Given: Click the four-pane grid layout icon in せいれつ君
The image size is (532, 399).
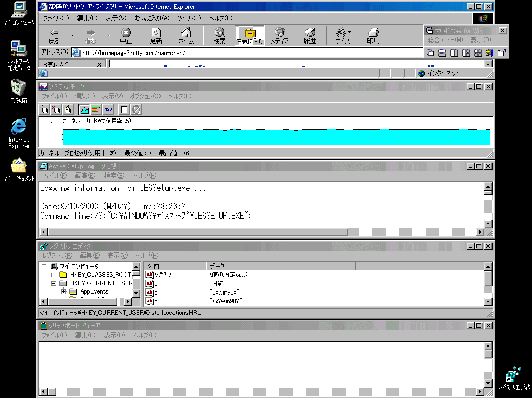Looking at the screenshot, I should (478, 52).
